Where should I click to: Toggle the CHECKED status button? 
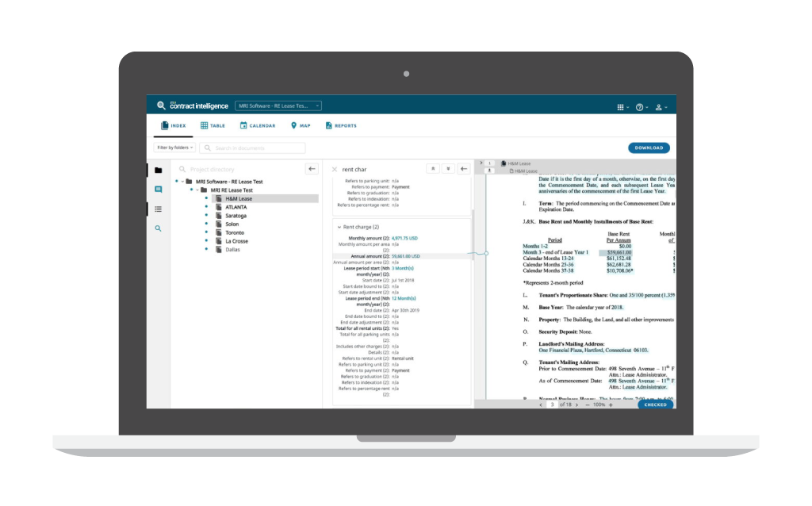click(656, 404)
